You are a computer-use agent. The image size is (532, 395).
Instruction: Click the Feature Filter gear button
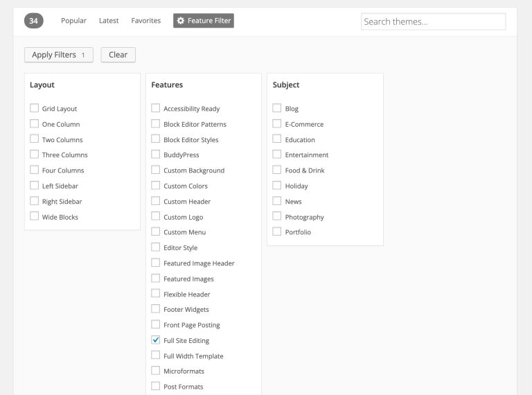(203, 21)
